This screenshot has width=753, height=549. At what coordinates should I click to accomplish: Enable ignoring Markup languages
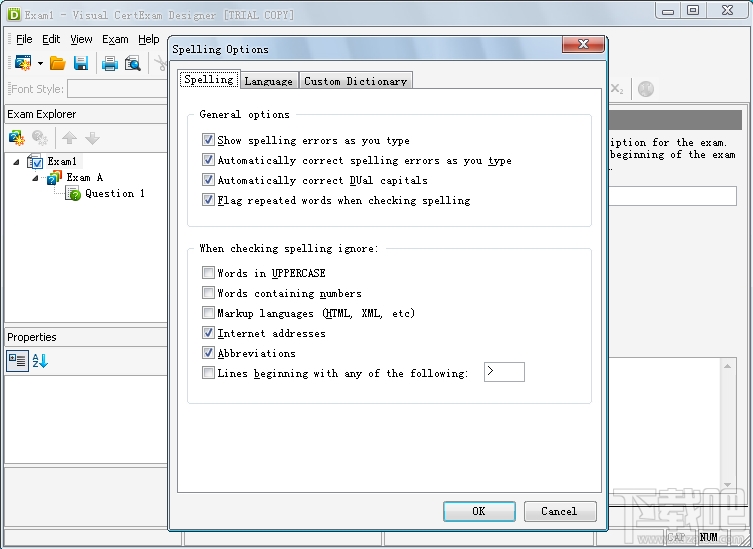click(x=208, y=313)
